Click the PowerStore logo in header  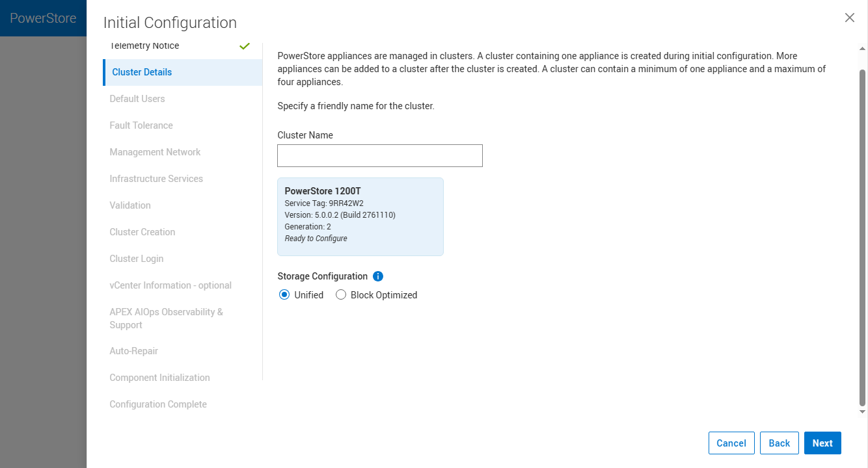43,18
